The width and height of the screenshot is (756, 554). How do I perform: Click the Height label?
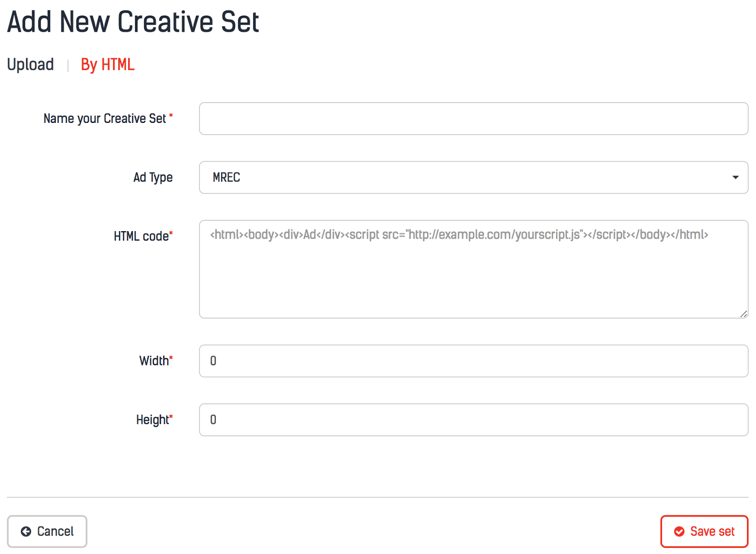click(x=152, y=420)
